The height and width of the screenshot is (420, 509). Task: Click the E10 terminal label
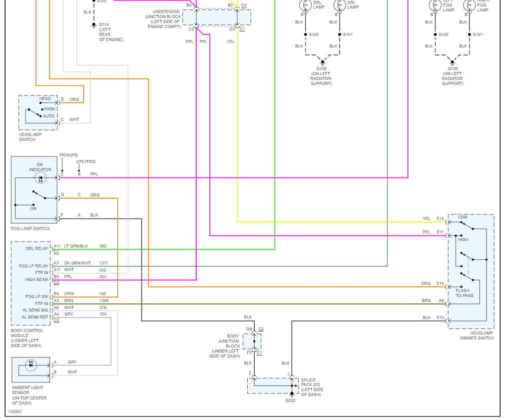(x=440, y=283)
